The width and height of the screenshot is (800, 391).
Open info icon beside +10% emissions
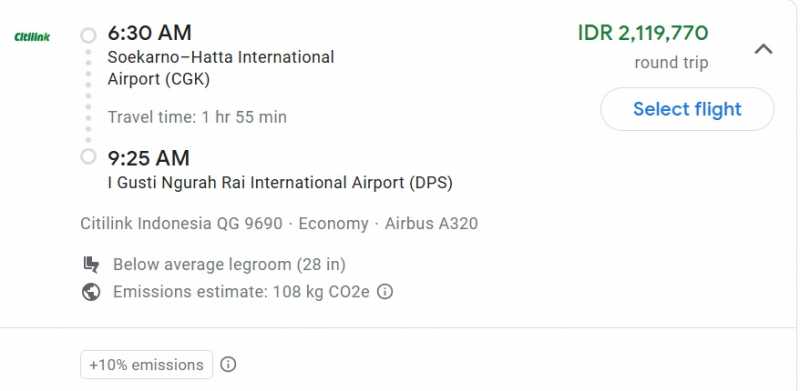tap(228, 364)
